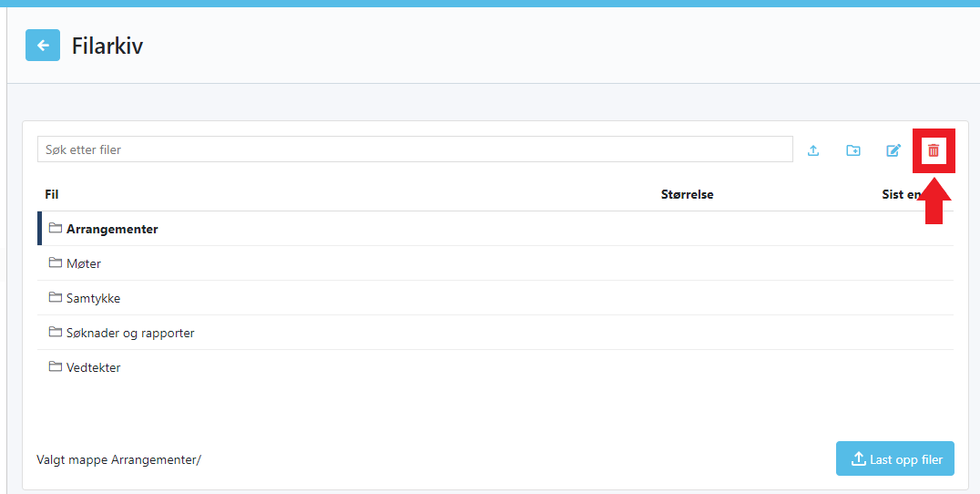Image resolution: width=980 pixels, height=494 pixels.
Task: Click the back arrow next to Filarkiv
Action: [43, 46]
